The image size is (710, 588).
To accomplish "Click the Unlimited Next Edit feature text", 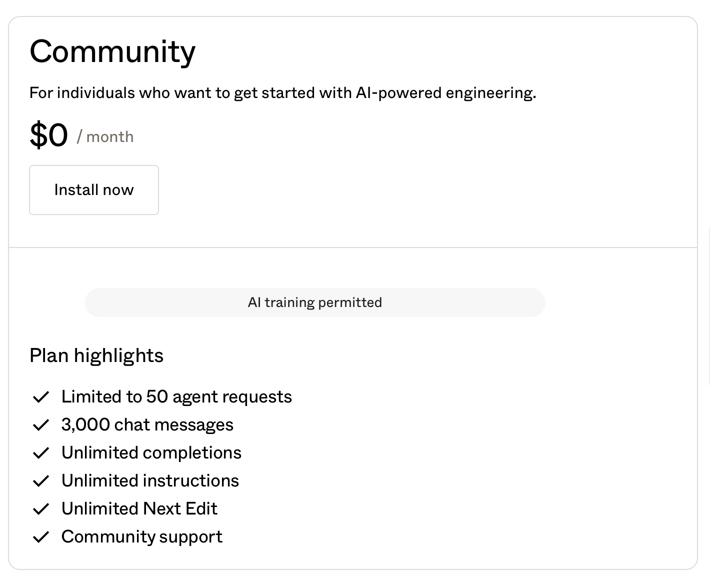I will (139, 509).
